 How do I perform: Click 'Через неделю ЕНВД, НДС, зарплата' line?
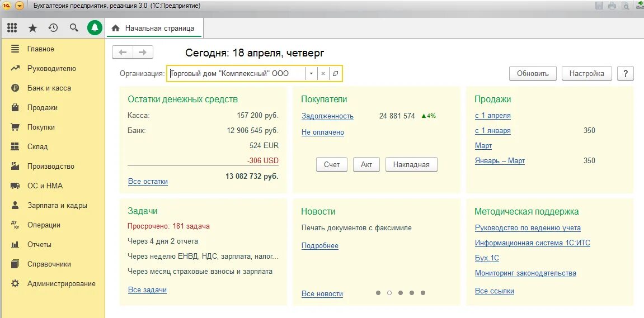click(203, 257)
